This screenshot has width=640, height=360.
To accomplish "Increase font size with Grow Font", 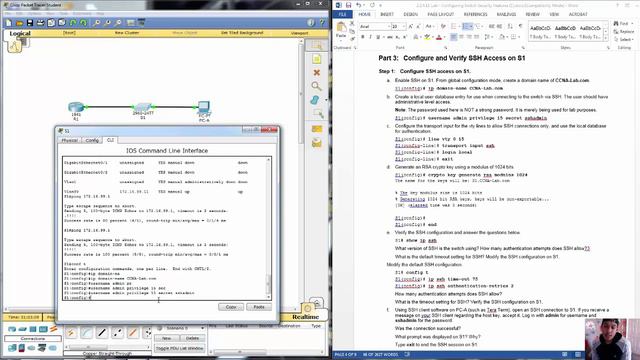I will pos(411,27).
